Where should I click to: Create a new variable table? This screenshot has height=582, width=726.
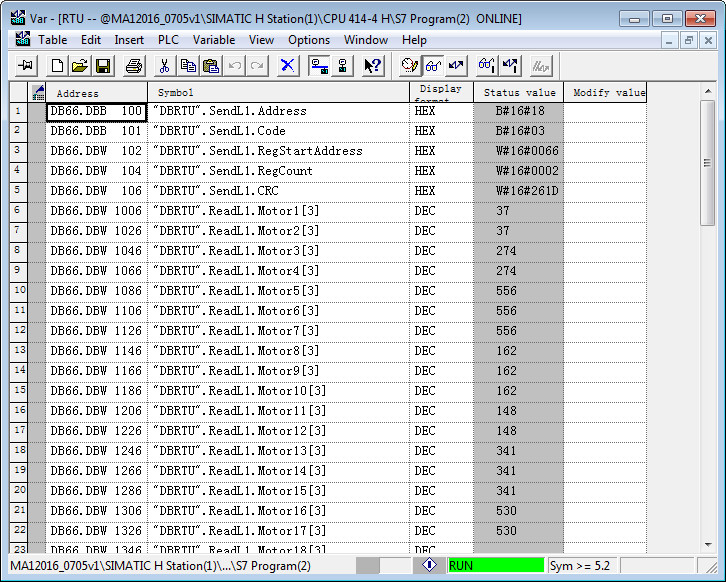pos(57,66)
